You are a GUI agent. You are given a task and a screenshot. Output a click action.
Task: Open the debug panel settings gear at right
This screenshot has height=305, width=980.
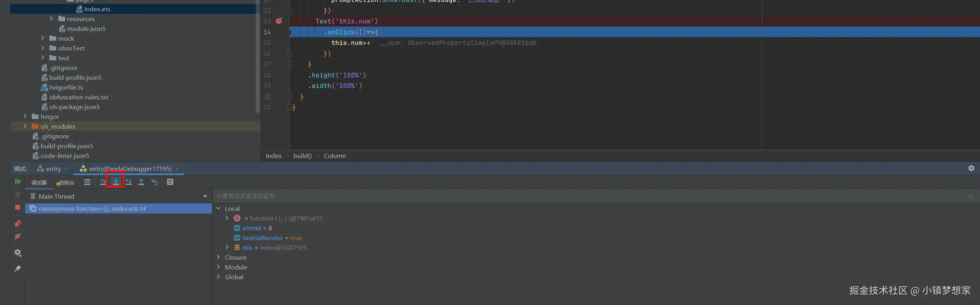coord(971,168)
